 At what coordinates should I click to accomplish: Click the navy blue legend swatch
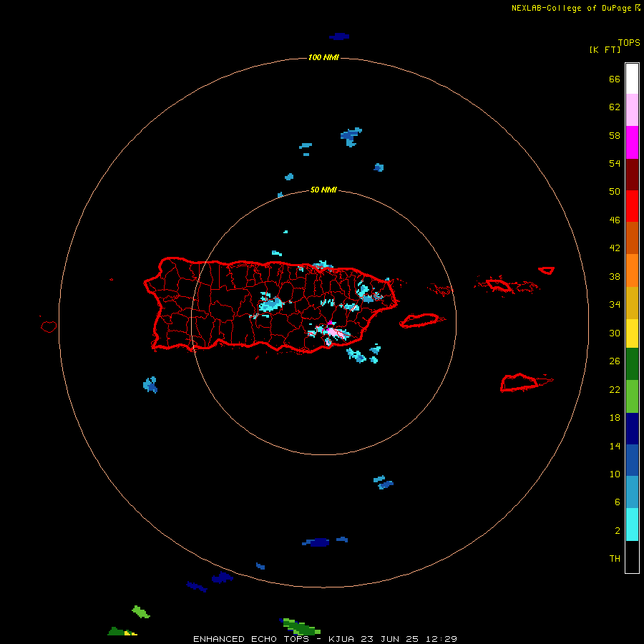(632, 429)
